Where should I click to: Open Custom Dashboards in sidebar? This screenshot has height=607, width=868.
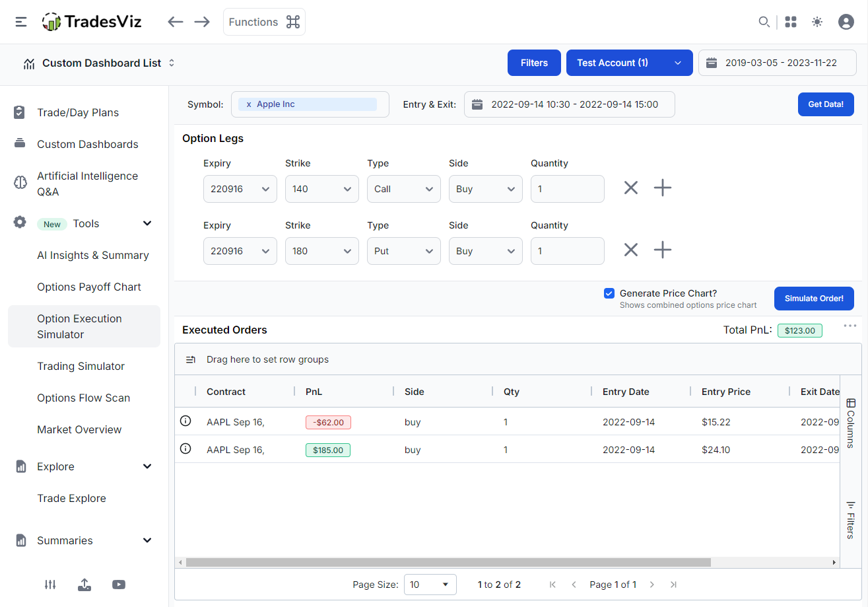(x=88, y=144)
